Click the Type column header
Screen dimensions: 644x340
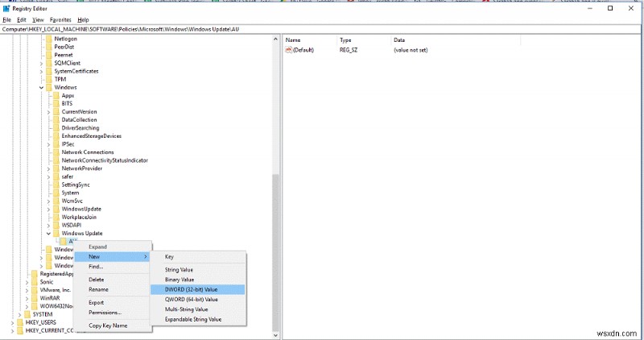[363, 39]
